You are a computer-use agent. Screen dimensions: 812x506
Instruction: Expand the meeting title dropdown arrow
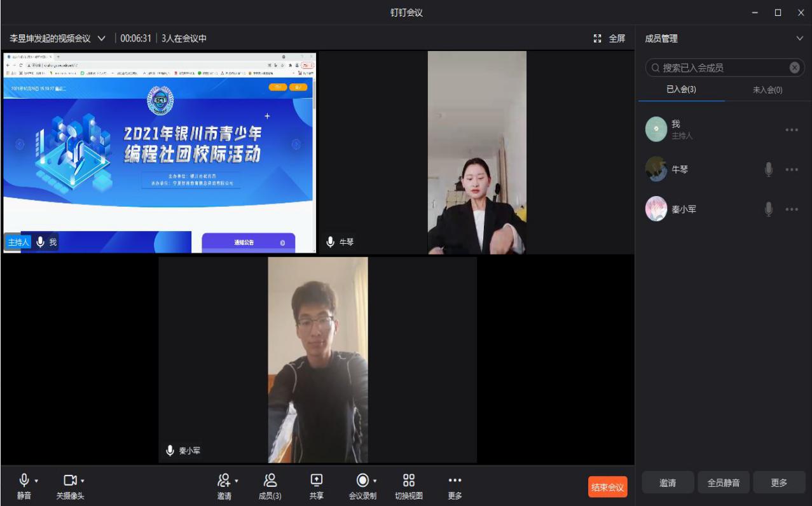(x=102, y=39)
